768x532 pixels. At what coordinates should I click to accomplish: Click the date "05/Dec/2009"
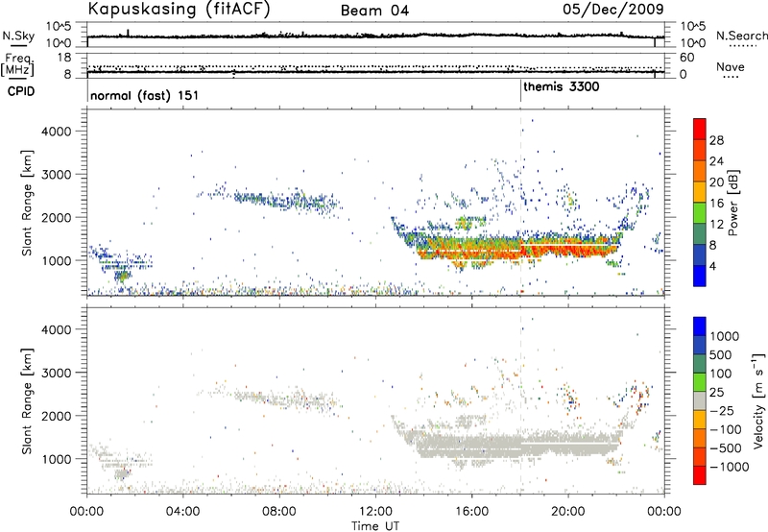613,9
